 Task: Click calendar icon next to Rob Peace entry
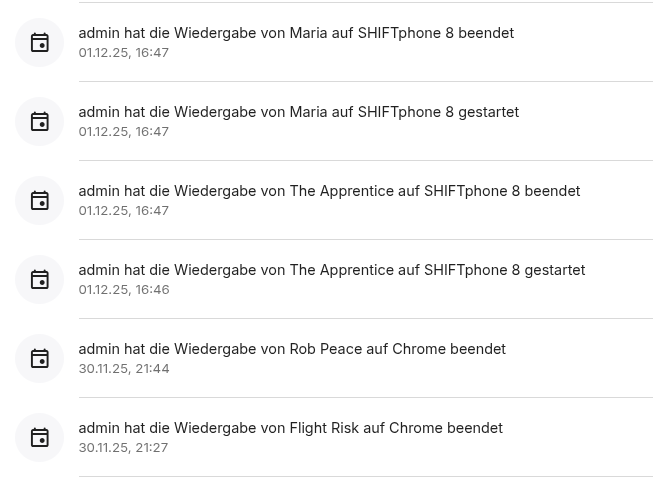[x=40, y=359]
